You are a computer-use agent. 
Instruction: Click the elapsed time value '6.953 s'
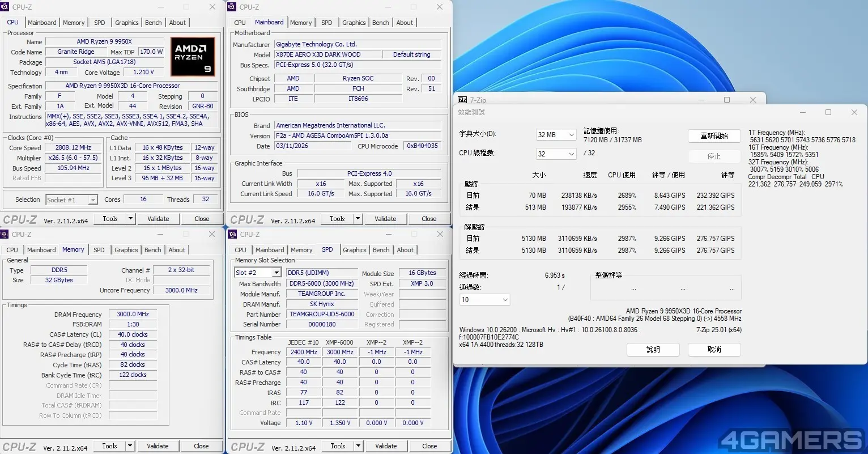point(555,275)
